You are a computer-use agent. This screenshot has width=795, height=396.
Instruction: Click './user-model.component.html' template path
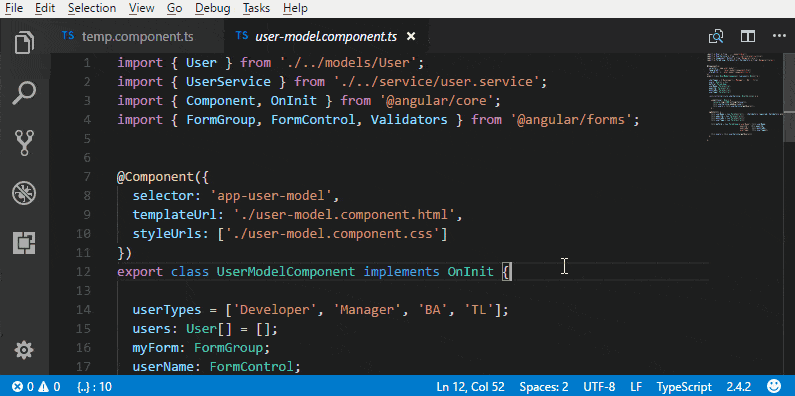344,215
